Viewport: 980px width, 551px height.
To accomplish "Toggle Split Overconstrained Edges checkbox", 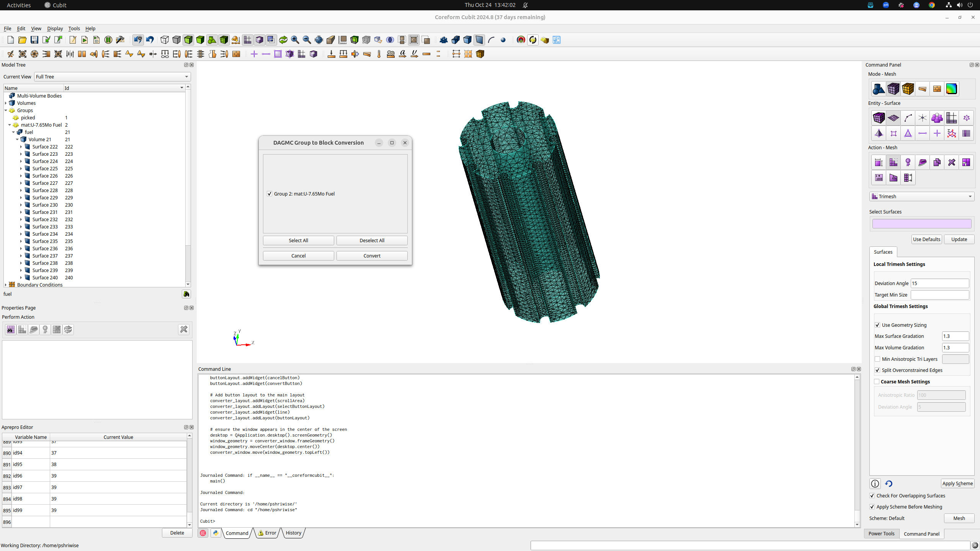I will click(x=877, y=370).
